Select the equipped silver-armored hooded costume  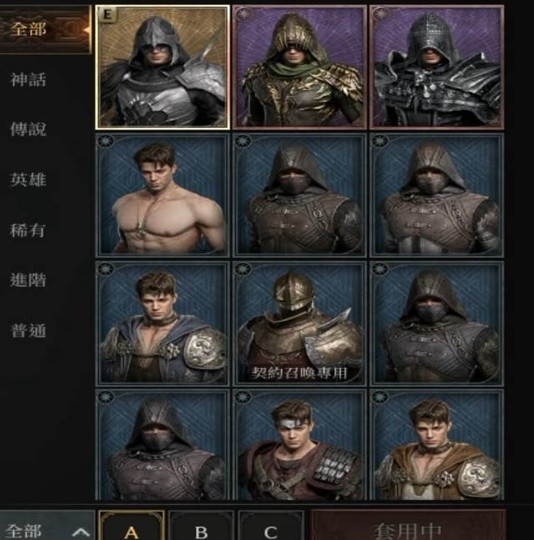tap(163, 67)
